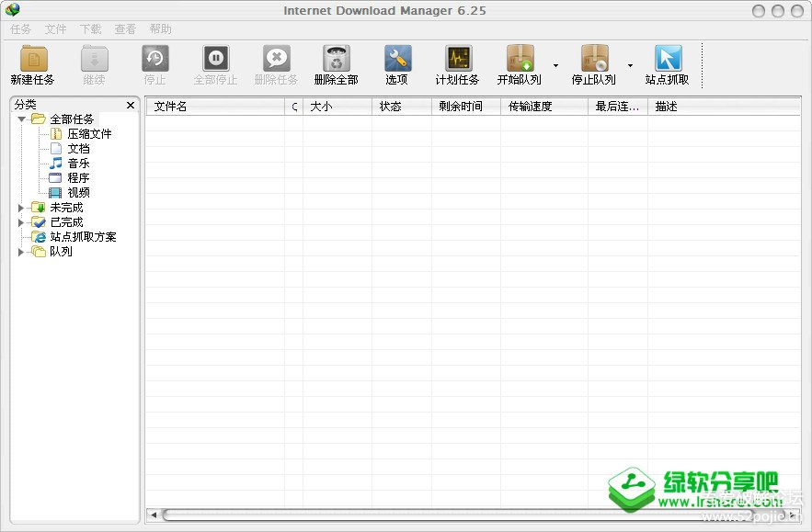Click the 全部停止 (stop all) icon
Screen dimensions: 812x532
coord(215,62)
